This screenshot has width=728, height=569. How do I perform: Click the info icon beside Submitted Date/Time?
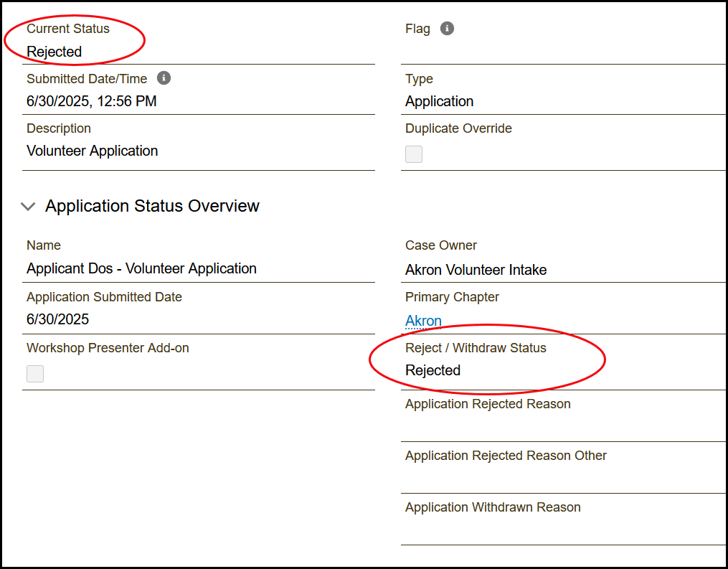(164, 78)
